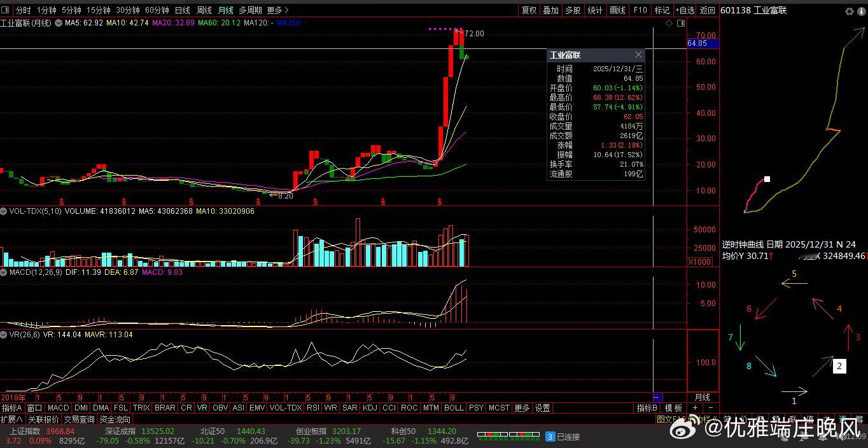This screenshot has height=448, width=868.
Task: Select the 30分钟 period
Action: click(x=127, y=10)
